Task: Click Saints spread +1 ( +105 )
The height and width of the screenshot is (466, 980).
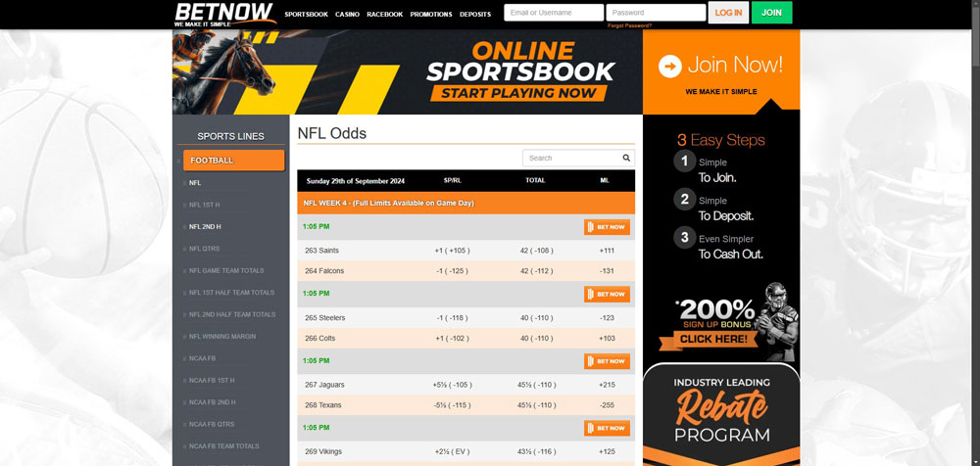Action: [452, 251]
